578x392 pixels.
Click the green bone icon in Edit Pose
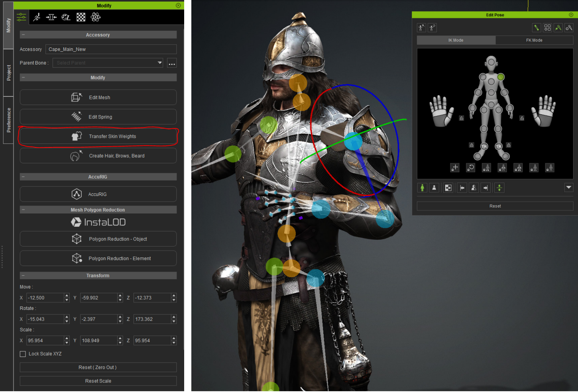tap(537, 27)
